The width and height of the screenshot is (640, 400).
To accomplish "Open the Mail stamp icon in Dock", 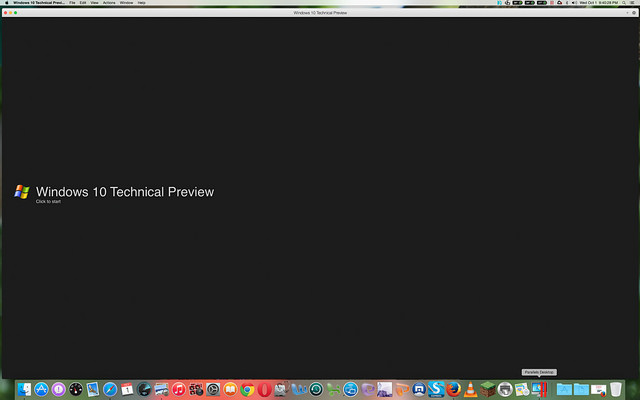I will coord(93,389).
